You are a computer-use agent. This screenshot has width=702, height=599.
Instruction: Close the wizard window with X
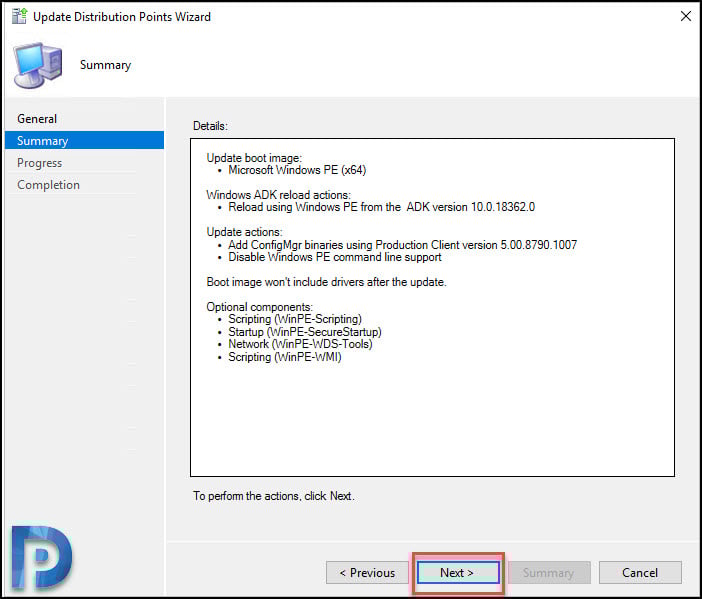coord(685,17)
